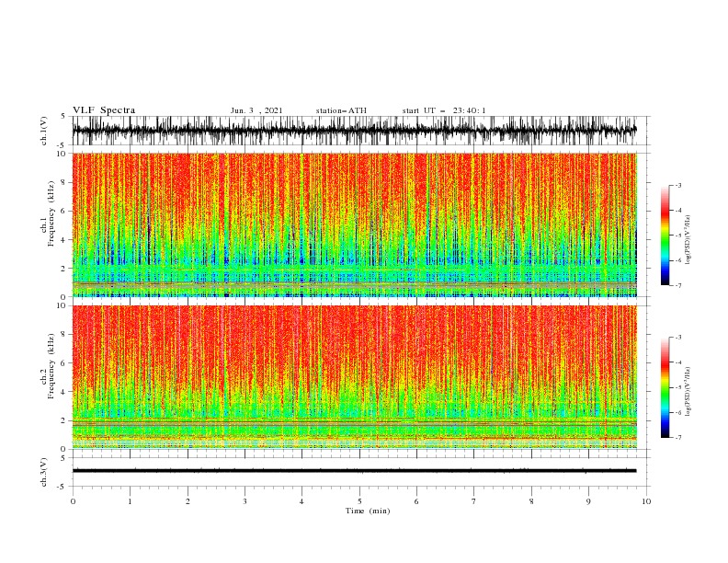Click inside the ch.2 spectrogram plot
The image size is (728, 563).
[354, 377]
